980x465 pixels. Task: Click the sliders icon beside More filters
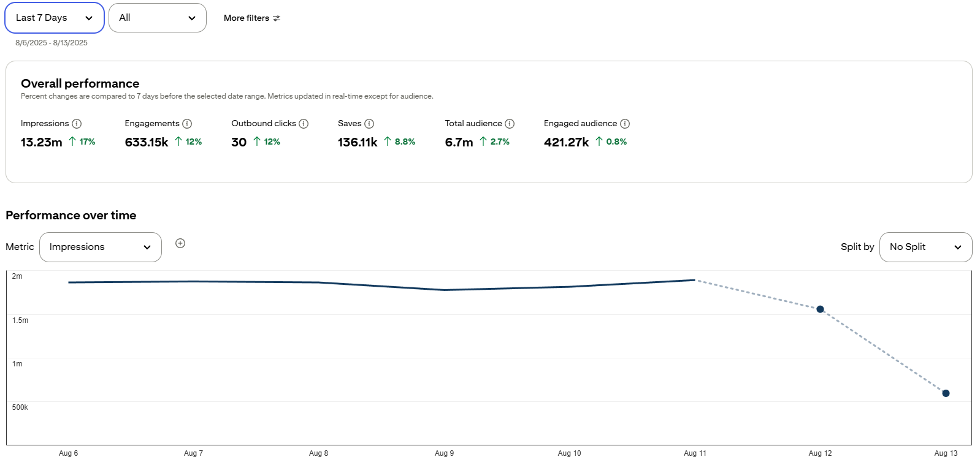click(x=277, y=18)
